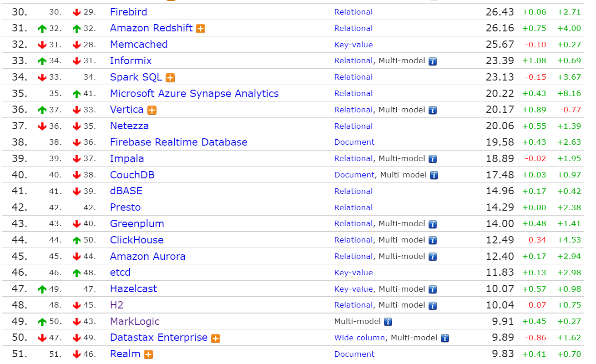This screenshot has width=596, height=364.
Task: Open the Document link in CouchDB row
Action: pyautogui.click(x=354, y=175)
